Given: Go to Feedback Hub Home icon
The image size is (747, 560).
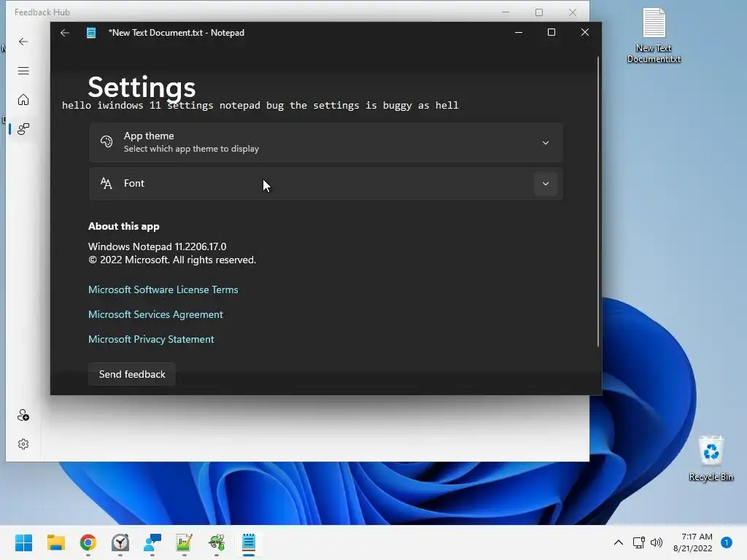Looking at the screenshot, I should 23,100.
